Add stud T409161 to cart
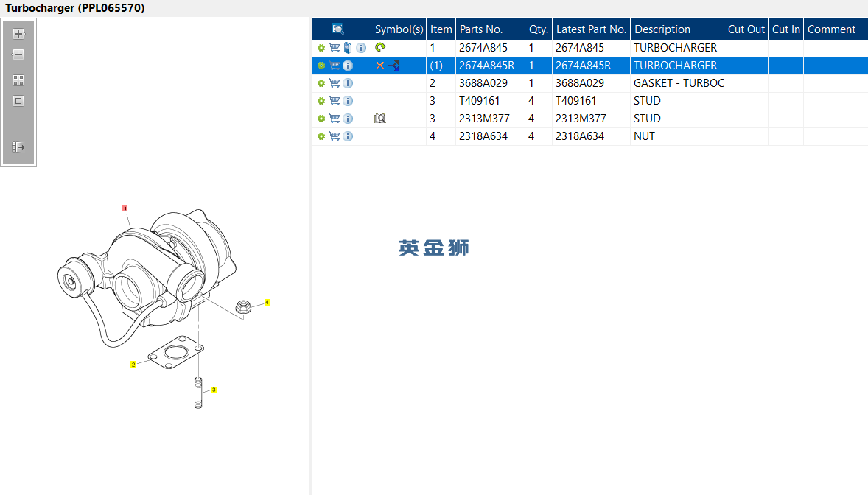The height and width of the screenshot is (495, 868). pos(335,101)
